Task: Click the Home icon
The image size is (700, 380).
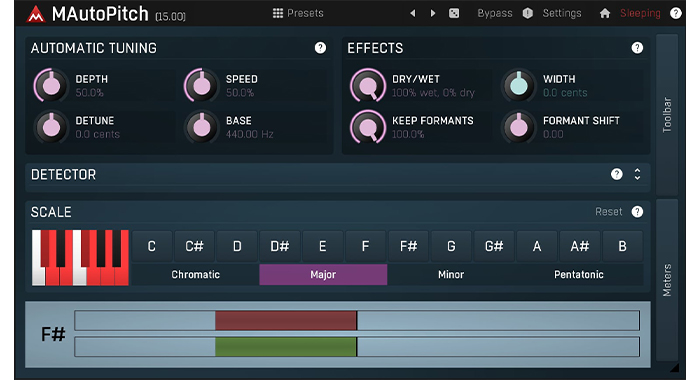Action: pyautogui.click(x=605, y=13)
